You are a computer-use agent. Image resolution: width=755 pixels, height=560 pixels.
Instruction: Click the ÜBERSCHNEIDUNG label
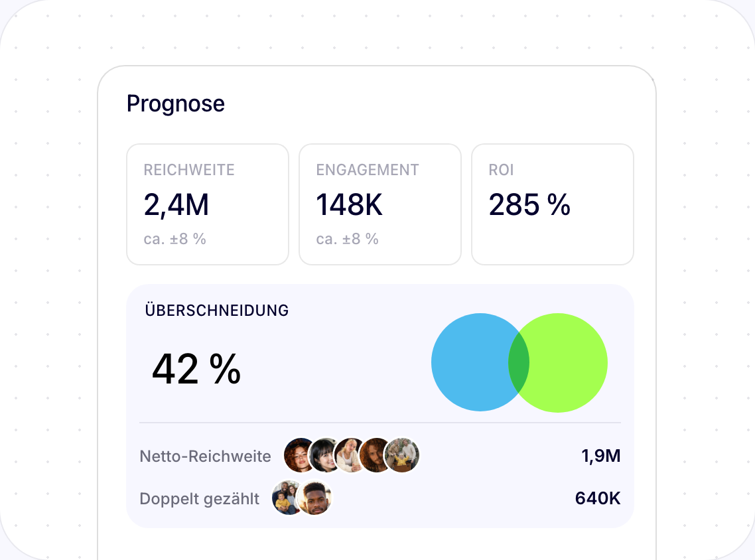pyautogui.click(x=217, y=310)
